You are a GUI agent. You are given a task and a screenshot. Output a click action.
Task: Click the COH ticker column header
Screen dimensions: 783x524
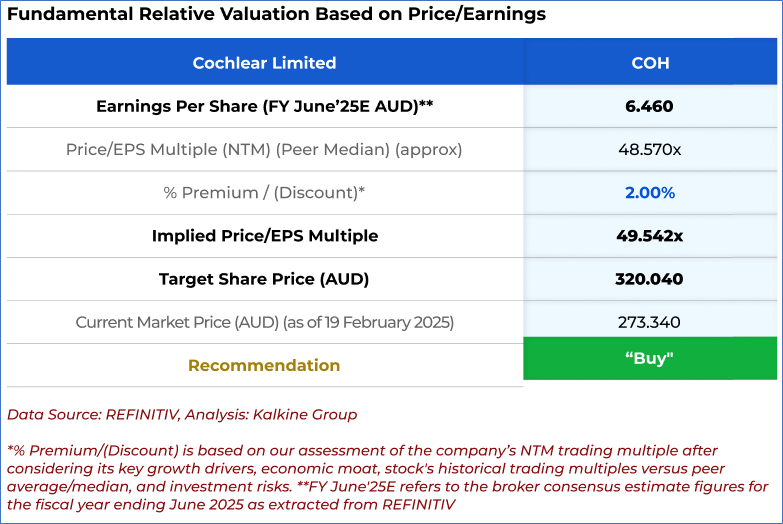(650, 63)
